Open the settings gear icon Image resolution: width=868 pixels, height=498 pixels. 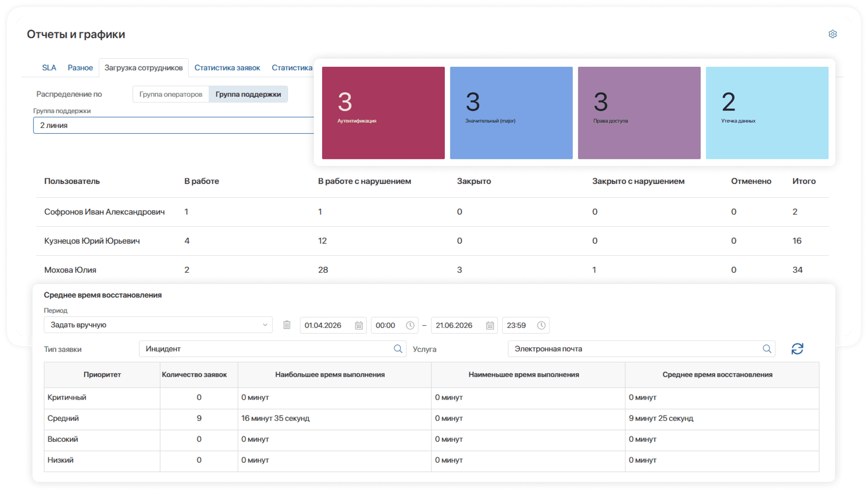pyautogui.click(x=832, y=34)
